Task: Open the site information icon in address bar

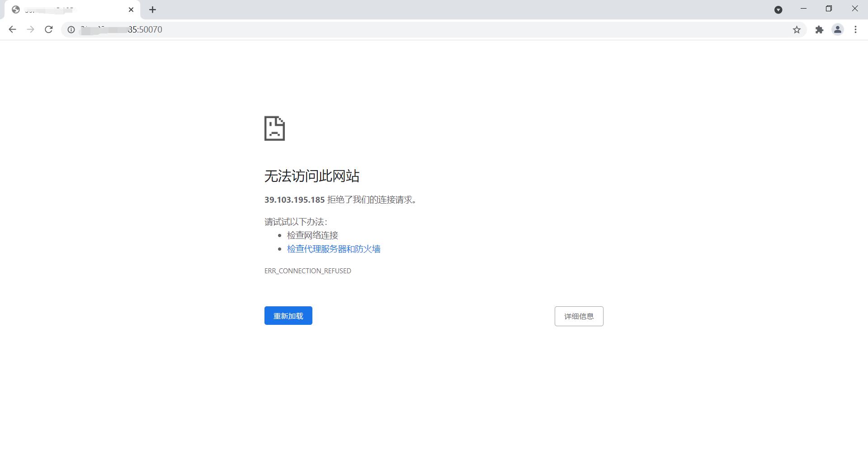Action: pos(71,29)
